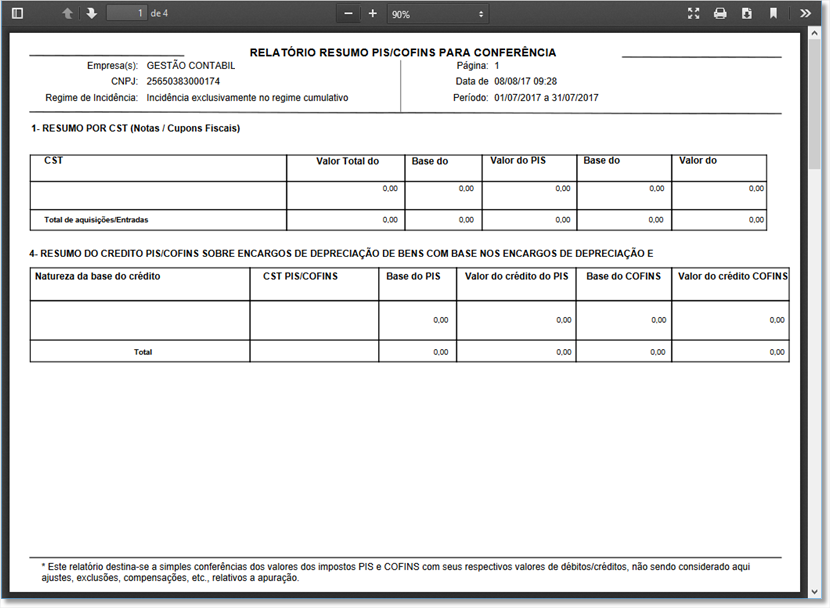
Task: Print the document
Action: tap(720, 14)
